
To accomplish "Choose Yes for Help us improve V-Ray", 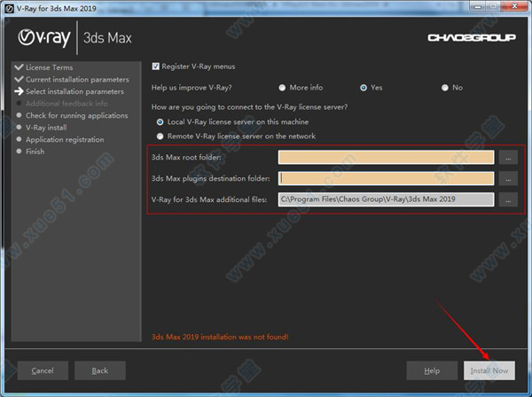I will pyautogui.click(x=364, y=88).
